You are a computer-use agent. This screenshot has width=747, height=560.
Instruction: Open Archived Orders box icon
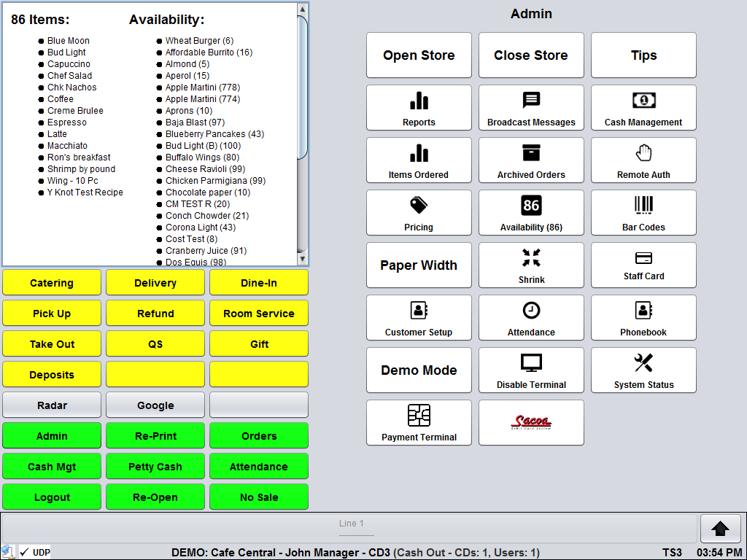(531, 160)
